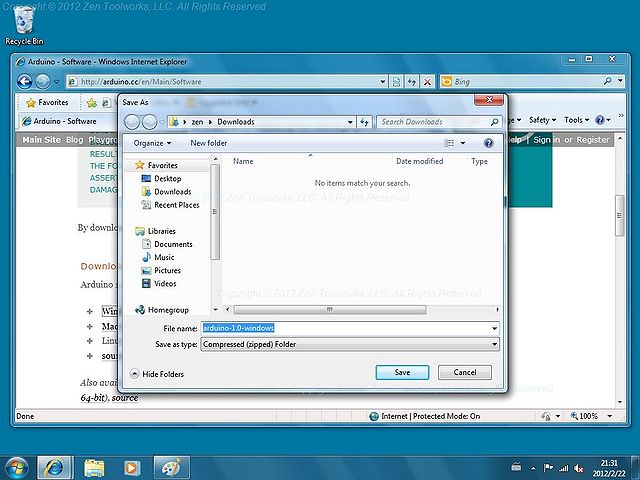Click the compatibility view icon in IE
Image resolution: width=640 pixels, height=480 pixels.
pos(396,82)
